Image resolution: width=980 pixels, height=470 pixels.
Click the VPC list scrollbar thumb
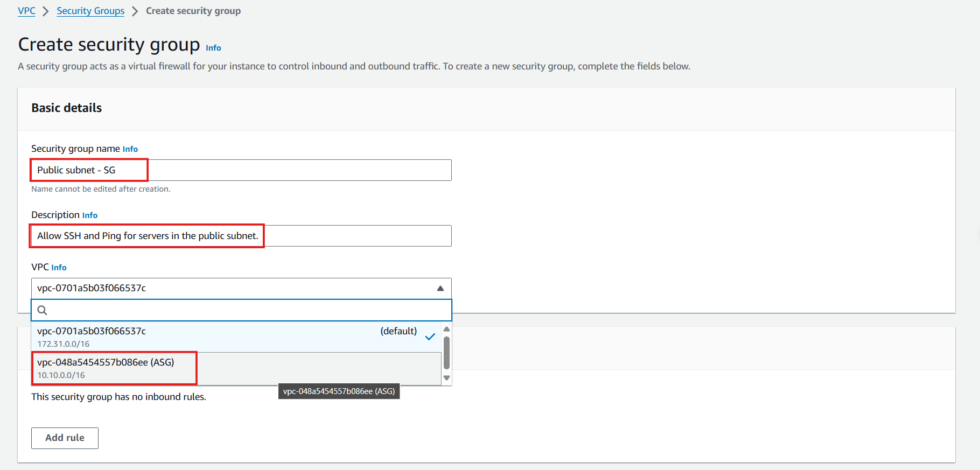tap(446, 353)
